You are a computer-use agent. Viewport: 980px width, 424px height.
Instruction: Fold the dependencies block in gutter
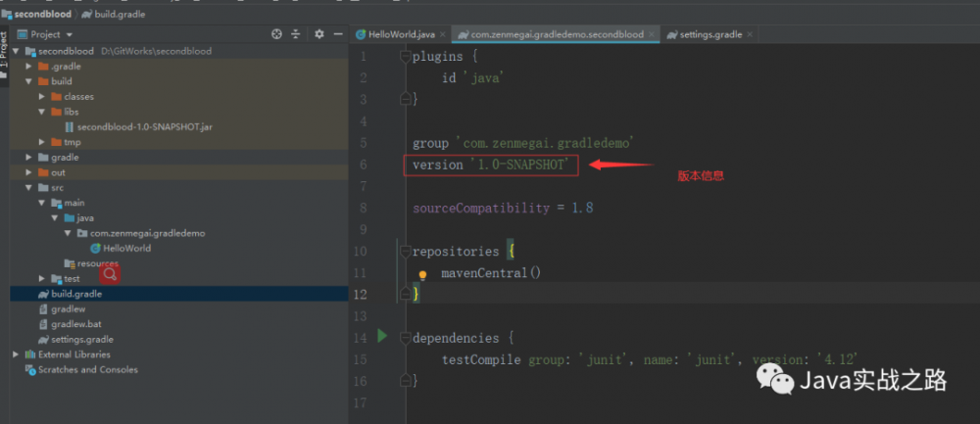point(406,338)
